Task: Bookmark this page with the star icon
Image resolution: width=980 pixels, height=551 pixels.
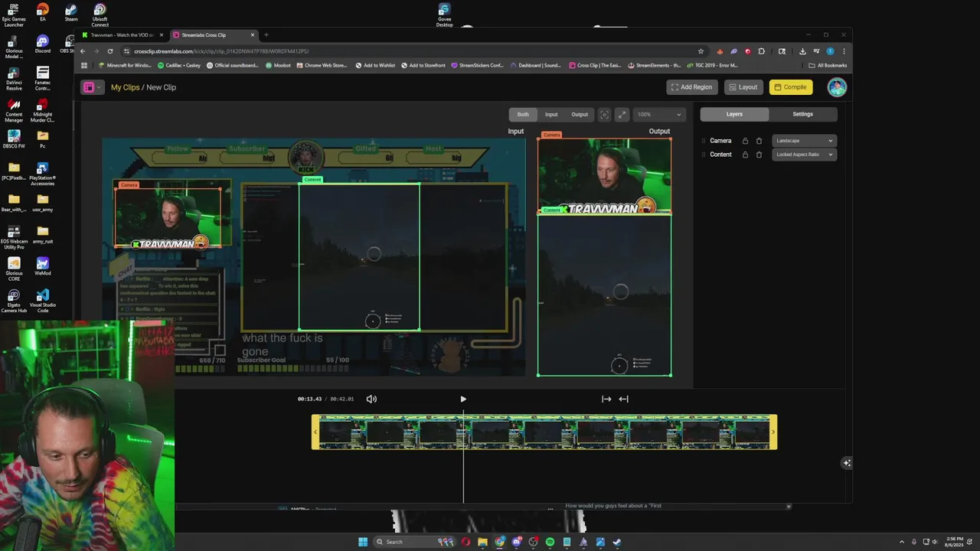Action: coord(701,51)
